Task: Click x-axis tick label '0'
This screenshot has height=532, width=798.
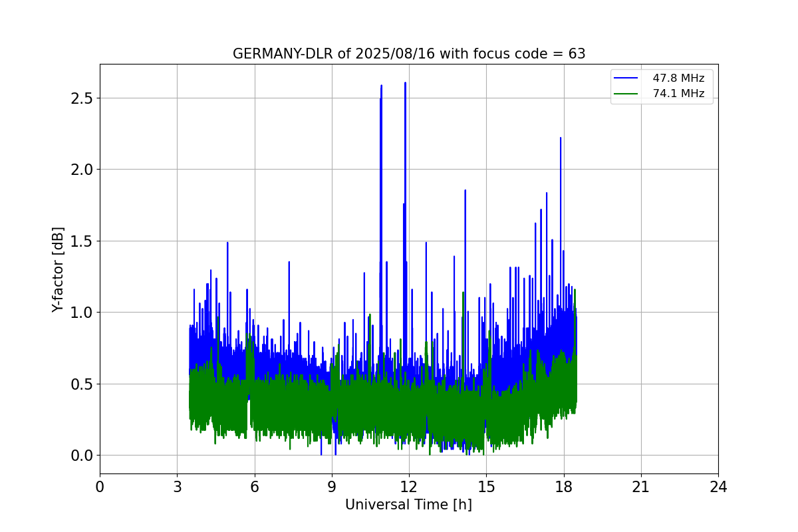Action: tap(100, 487)
